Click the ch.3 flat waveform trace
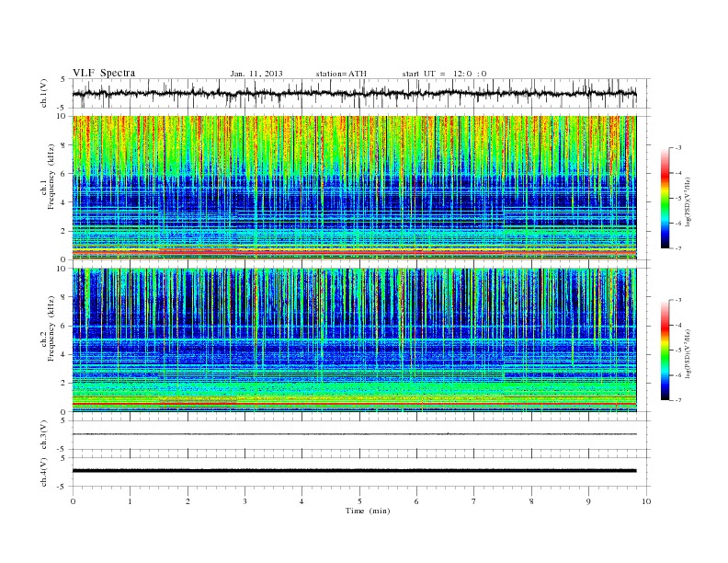728x563 pixels. [354, 434]
